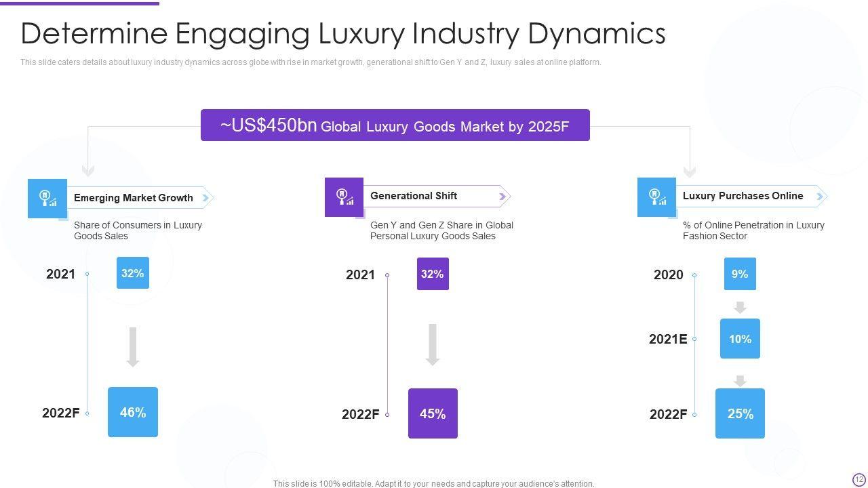This screenshot has height=488, width=868.
Task: Click the gray down arrow below Emerging Market 32%
Action: (133, 347)
